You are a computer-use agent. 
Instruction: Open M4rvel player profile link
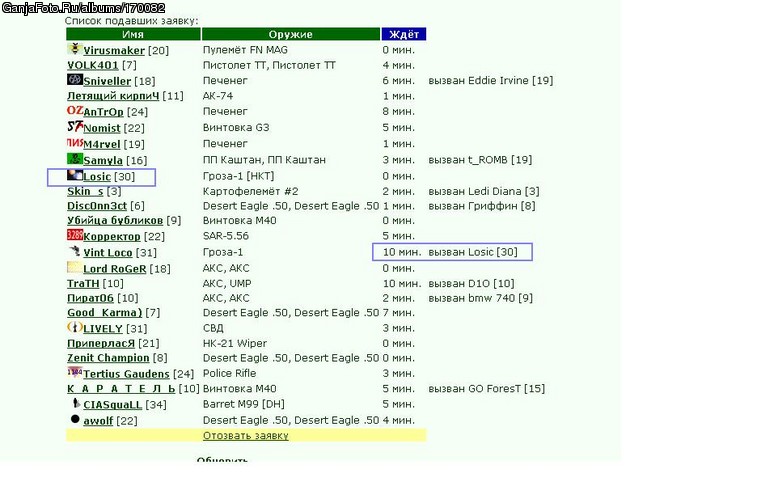pyautogui.click(x=102, y=144)
